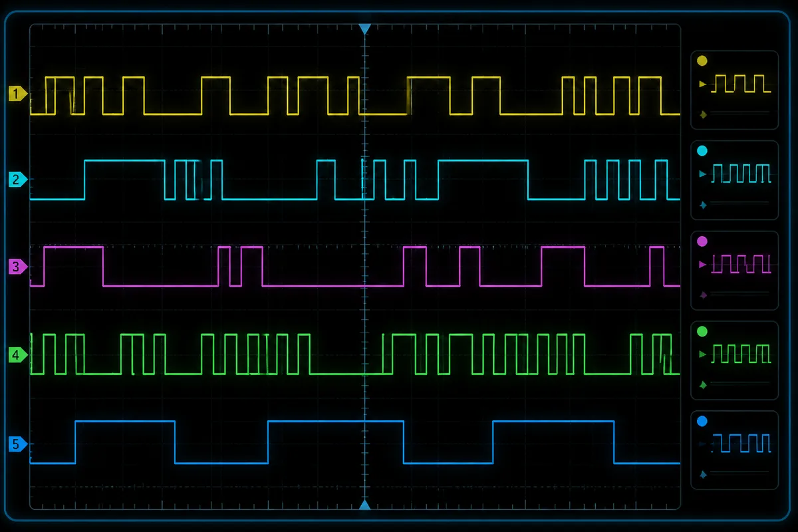Select the cyan channel 2 marker
This screenshot has height=532, width=798.
(18, 179)
